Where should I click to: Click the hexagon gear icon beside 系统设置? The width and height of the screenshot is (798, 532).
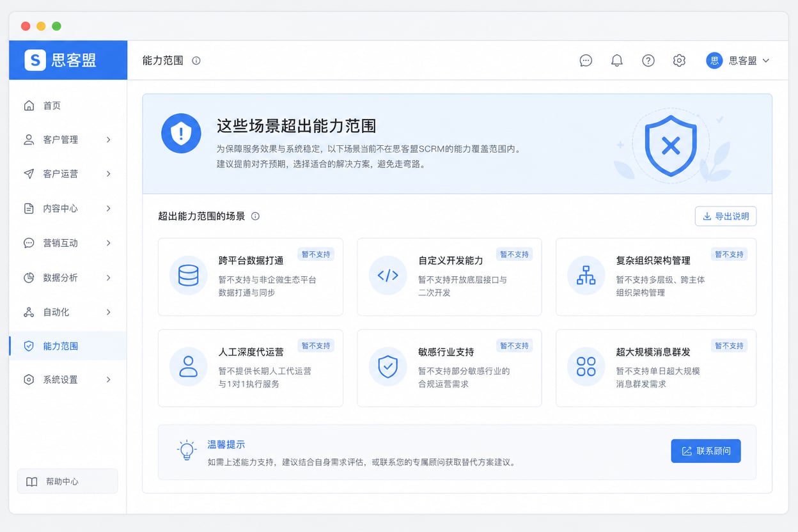coord(29,380)
